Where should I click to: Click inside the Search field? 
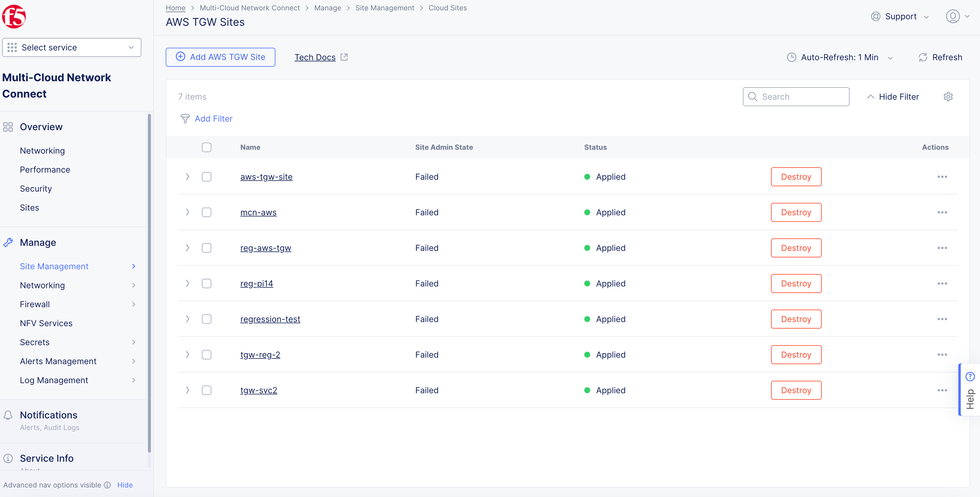(x=796, y=96)
